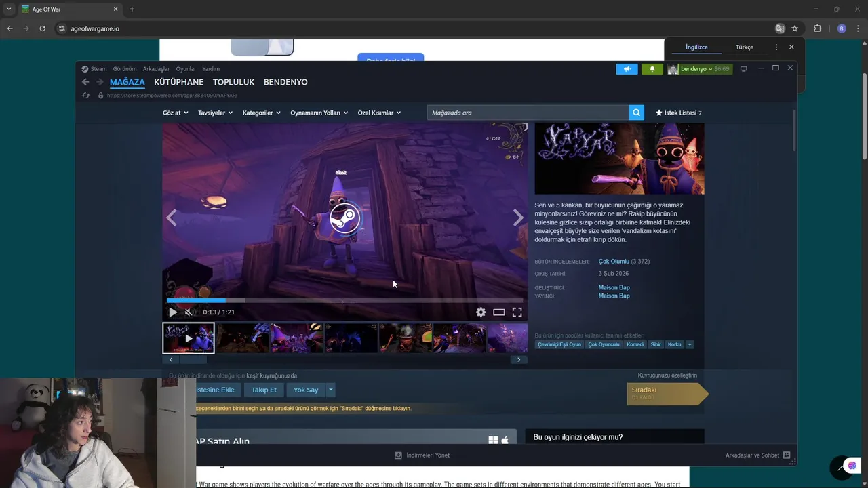Open publisher Maison Bap link
This screenshot has width=868, height=488.
[x=614, y=296]
